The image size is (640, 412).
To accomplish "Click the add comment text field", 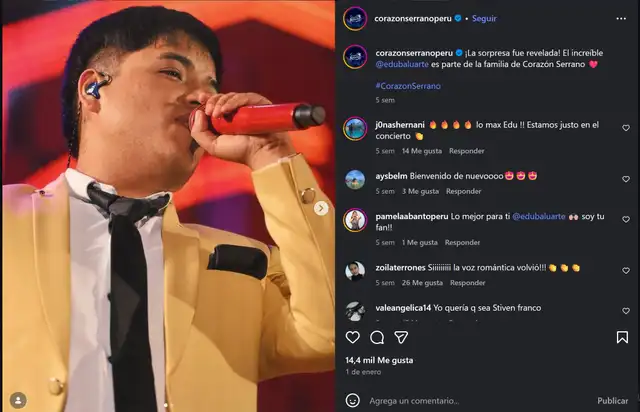I will pyautogui.click(x=470, y=400).
